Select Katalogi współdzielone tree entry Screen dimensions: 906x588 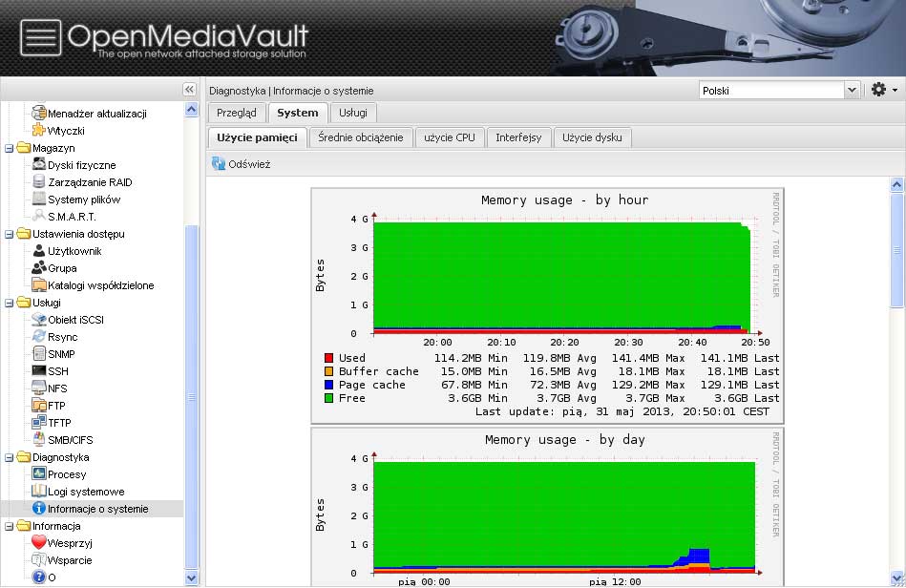click(x=100, y=285)
